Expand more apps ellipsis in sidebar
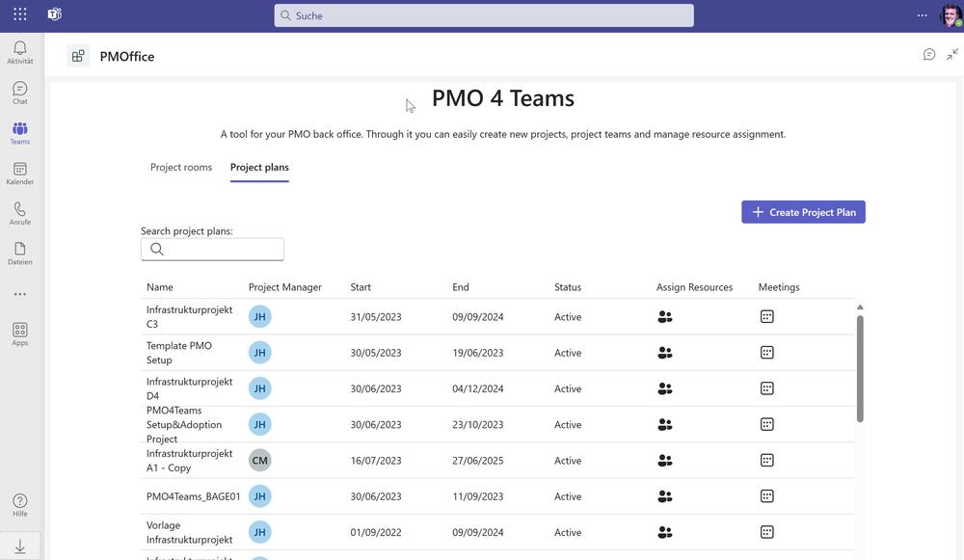The height and width of the screenshot is (560, 964). (x=20, y=294)
